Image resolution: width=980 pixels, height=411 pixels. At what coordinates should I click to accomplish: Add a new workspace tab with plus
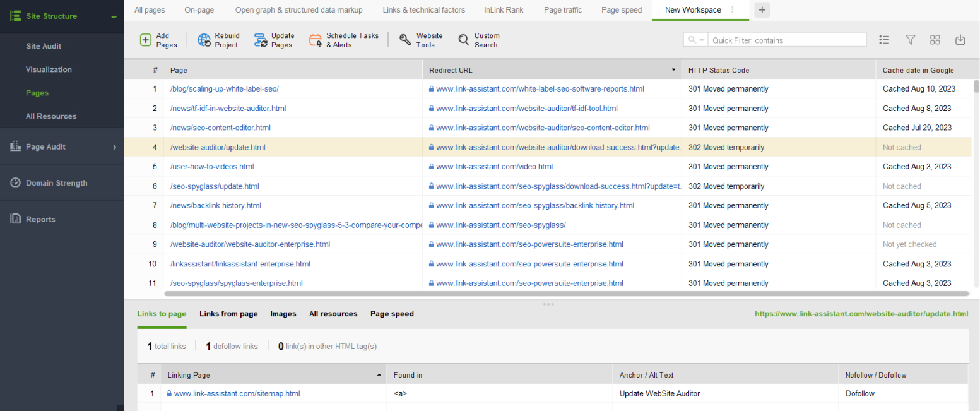762,9
